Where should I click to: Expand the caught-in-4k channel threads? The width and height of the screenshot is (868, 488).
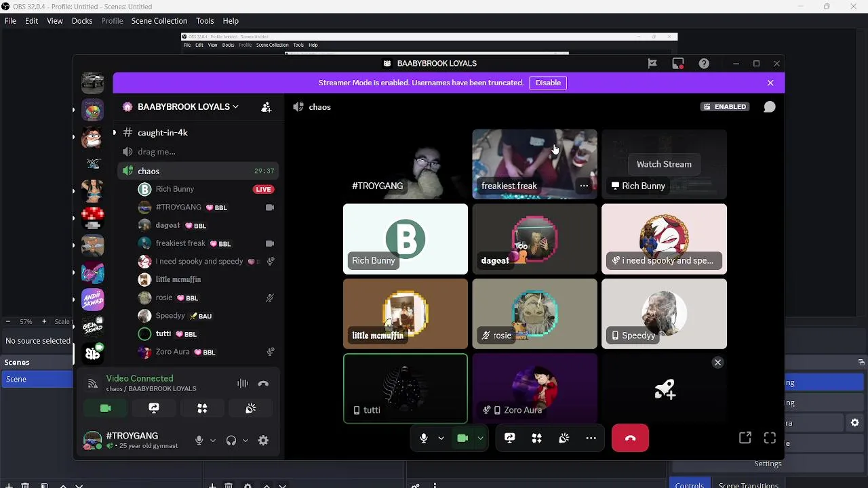coord(115,133)
